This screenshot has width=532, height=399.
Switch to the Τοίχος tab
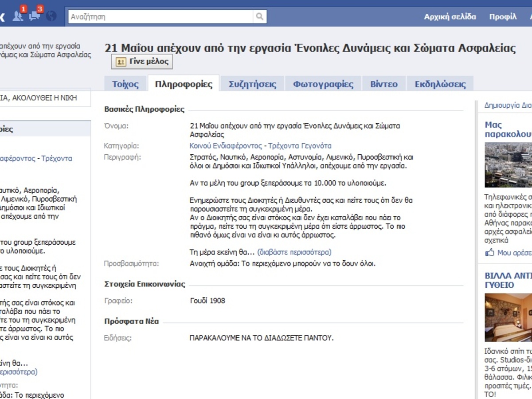pos(125,84)
